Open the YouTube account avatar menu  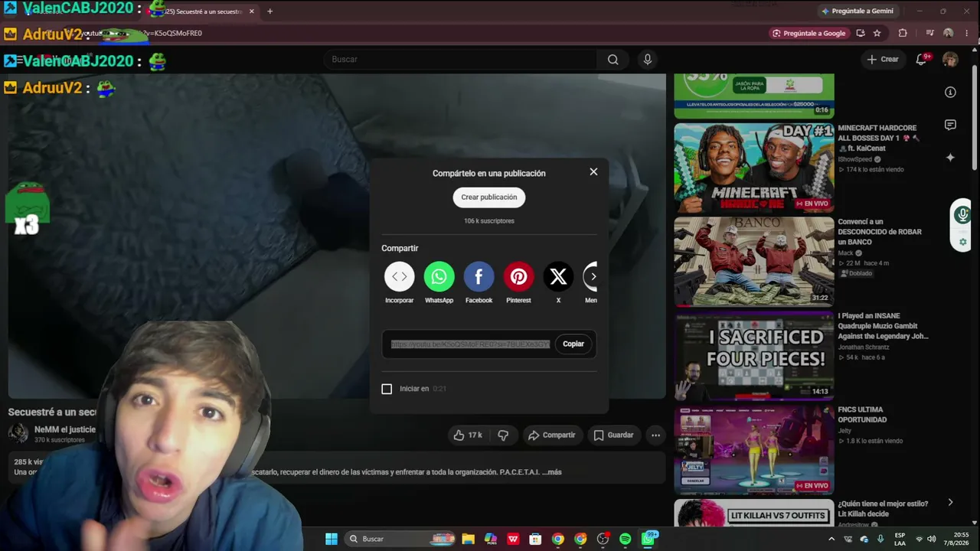coord(950,59)
